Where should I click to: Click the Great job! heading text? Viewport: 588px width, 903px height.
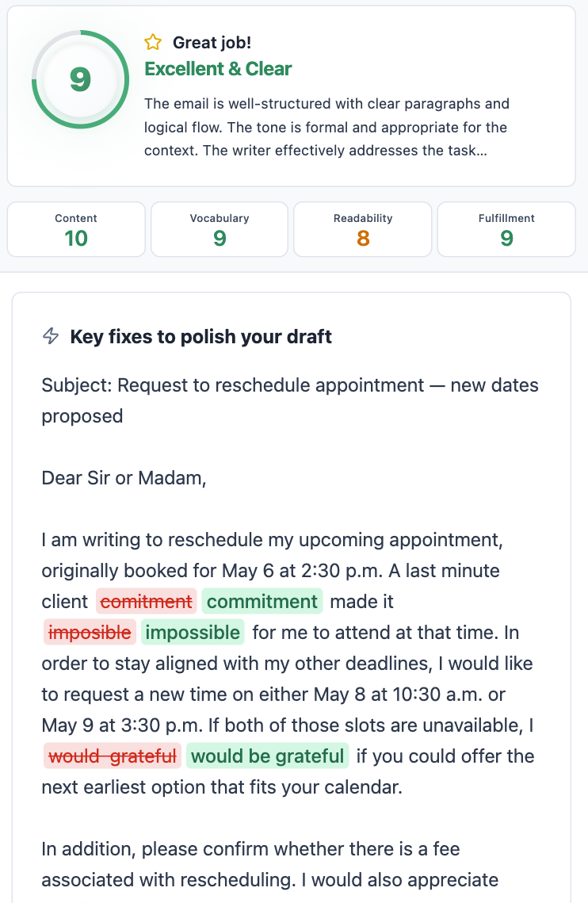pyautogui.click(x=212, y=43)
